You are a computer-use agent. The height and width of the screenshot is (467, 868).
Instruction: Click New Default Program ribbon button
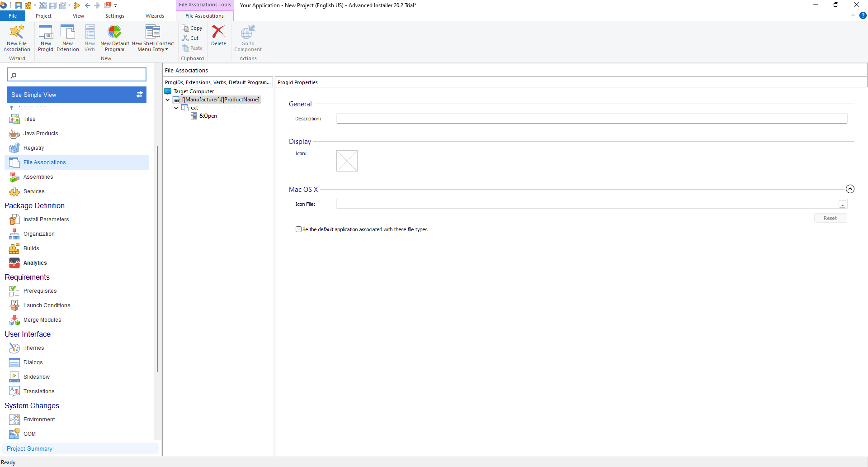pyautogui.click(x=115, y=38)
